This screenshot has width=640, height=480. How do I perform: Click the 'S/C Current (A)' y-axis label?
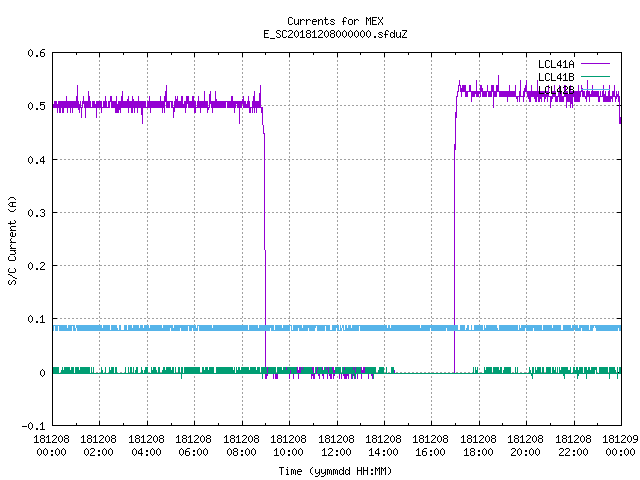pyautogui.click(x=12, y=240)
